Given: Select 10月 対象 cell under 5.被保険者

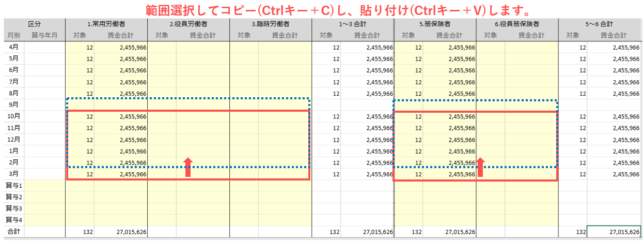Looking at the screenshot, I should pos(409,117).
